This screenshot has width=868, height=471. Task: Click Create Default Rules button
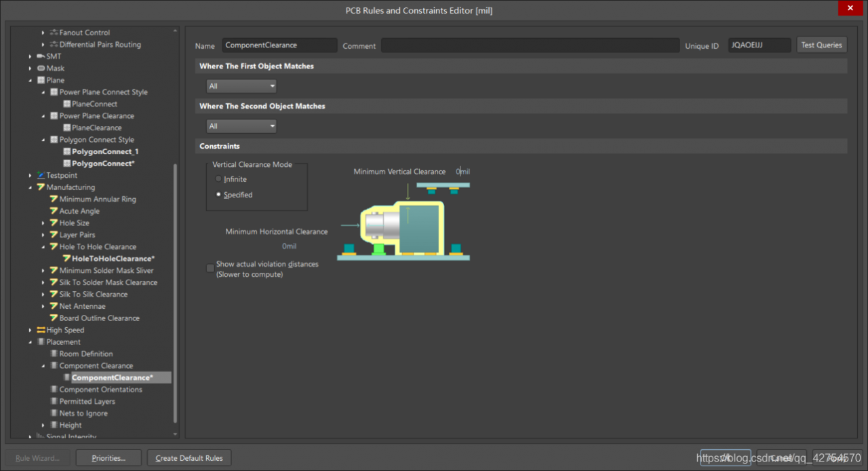coord(189,458)
